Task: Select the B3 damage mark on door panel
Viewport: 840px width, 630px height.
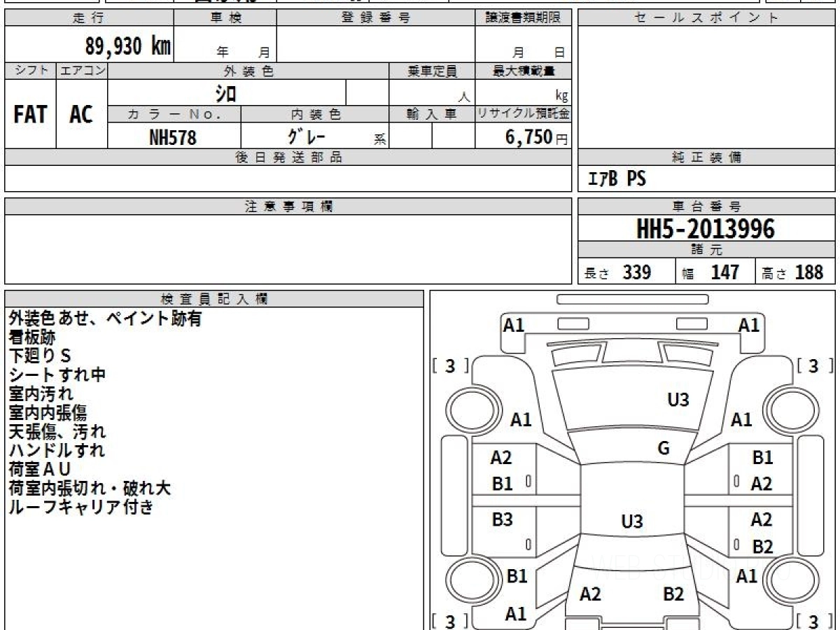Action: pos(502,519)
